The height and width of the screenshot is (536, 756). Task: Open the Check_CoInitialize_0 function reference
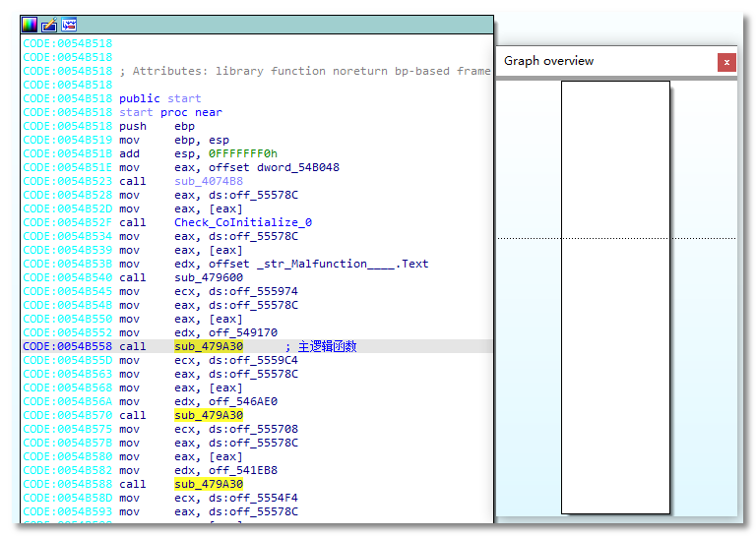click(x=242, y=222)
